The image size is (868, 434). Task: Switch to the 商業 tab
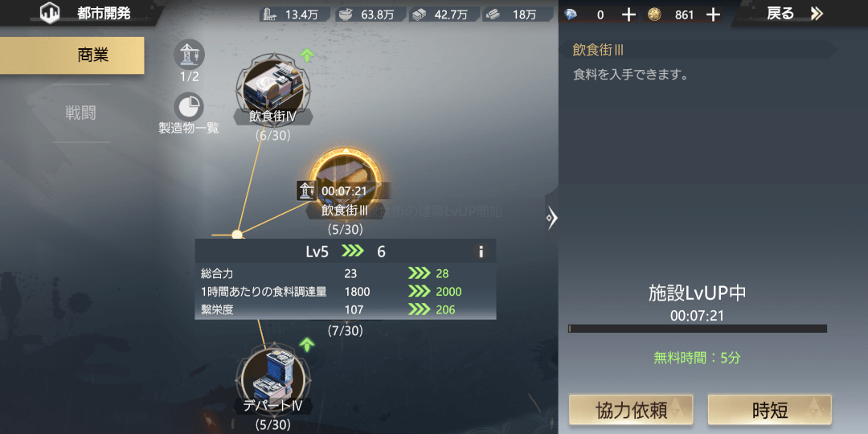[x=72, y=55]
